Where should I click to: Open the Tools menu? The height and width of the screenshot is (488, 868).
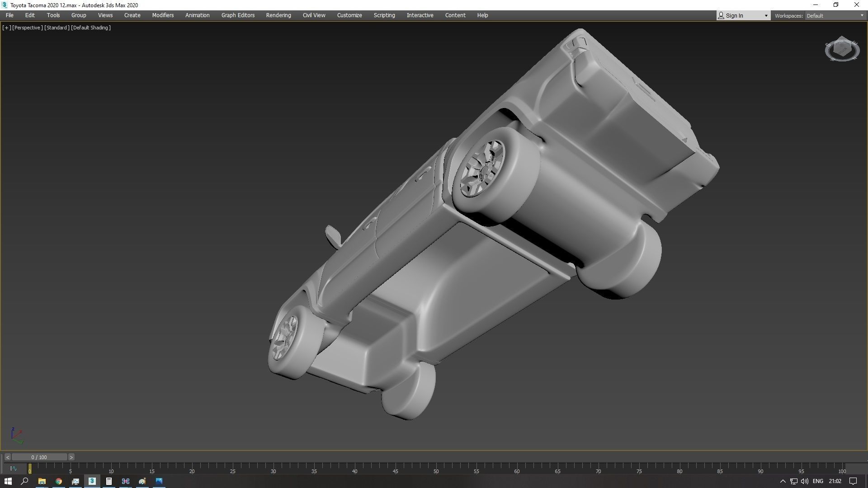tap(53, 15)
